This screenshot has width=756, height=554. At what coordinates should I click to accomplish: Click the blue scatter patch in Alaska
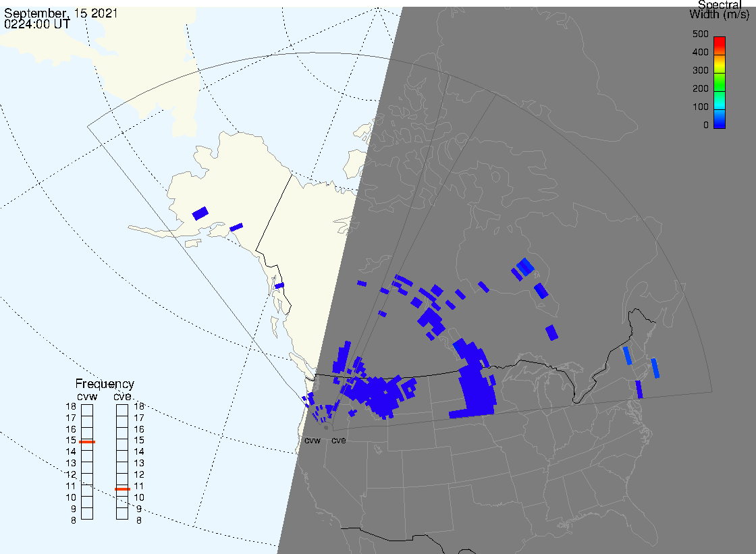click(x=200, y=213)
